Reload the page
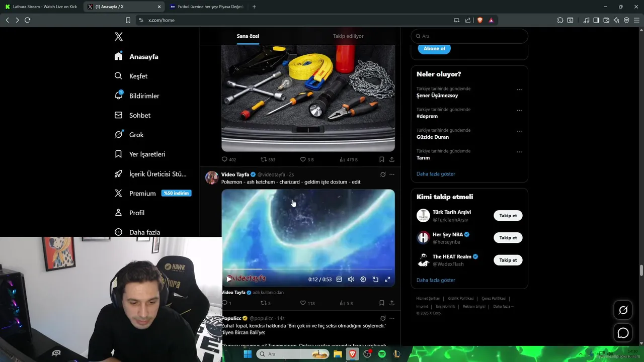The image size is (644, 362). [x=27, y=20]
